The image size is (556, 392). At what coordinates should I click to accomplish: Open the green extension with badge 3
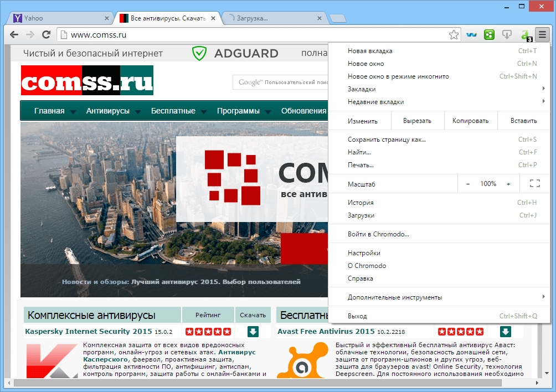tap(526, 35)
